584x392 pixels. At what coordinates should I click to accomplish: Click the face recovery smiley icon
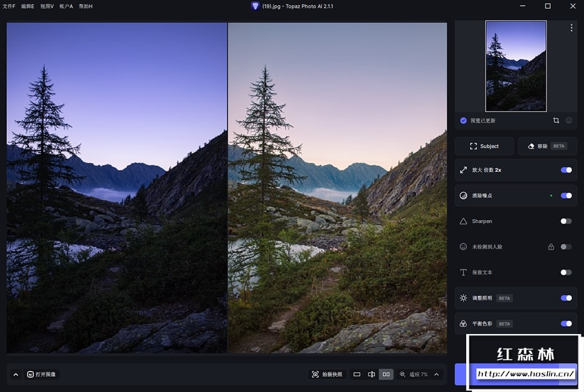463,246
